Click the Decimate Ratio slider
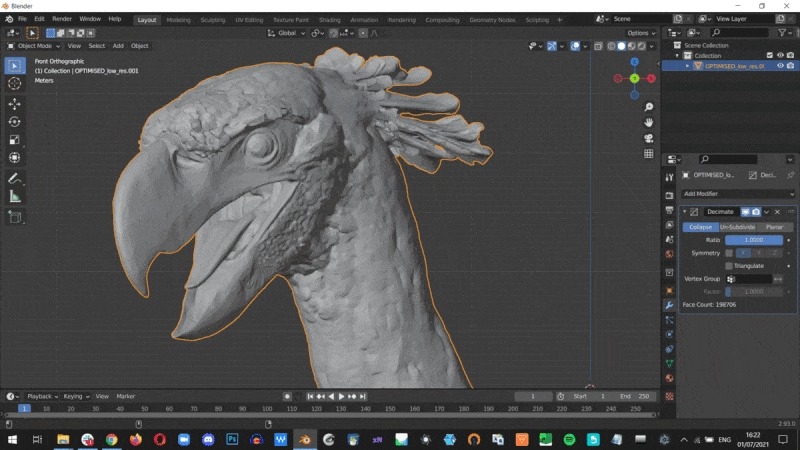Viewport: 800px width, 450px height. [754, 240]
